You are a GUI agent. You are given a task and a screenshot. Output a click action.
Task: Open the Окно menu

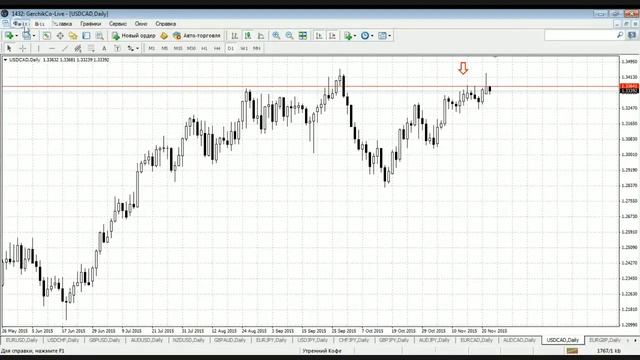(141, 24)
